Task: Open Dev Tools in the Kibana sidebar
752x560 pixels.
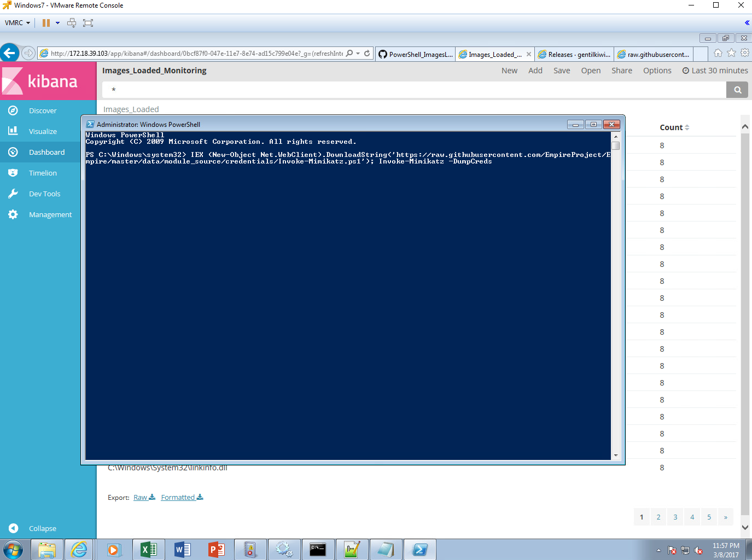Action: [x=44, y=194]
